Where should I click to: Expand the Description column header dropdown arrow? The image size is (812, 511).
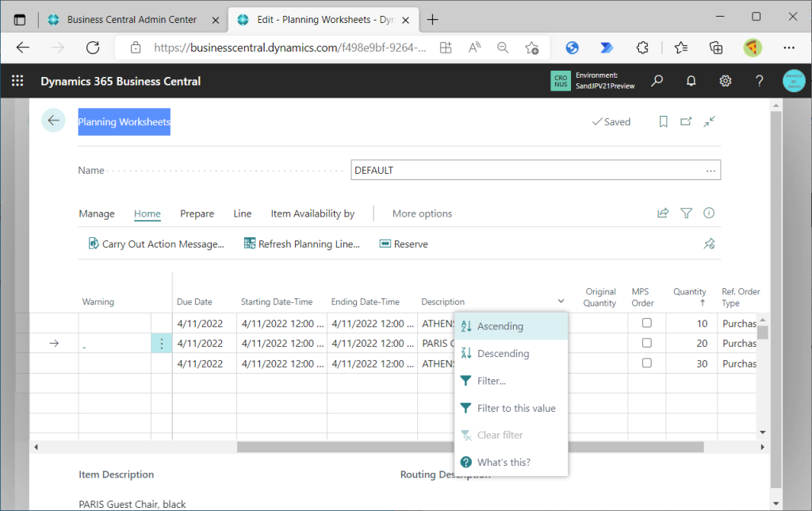coord(561,301)
